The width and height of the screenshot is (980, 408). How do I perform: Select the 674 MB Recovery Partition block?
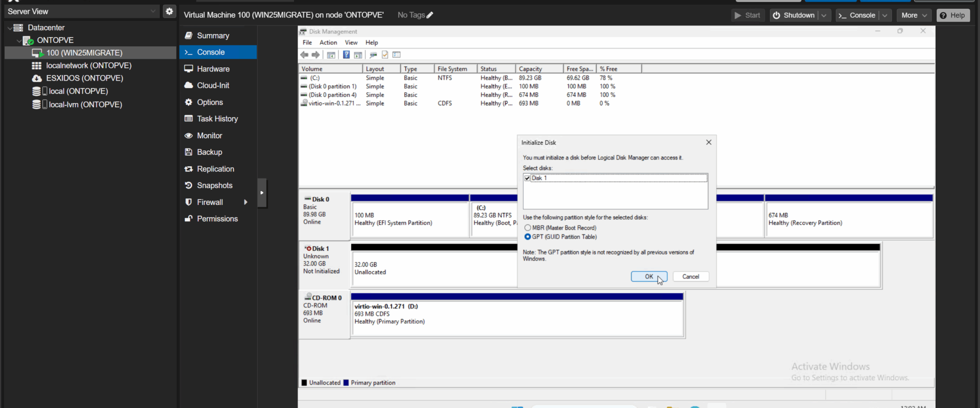(x=849, y=219)
